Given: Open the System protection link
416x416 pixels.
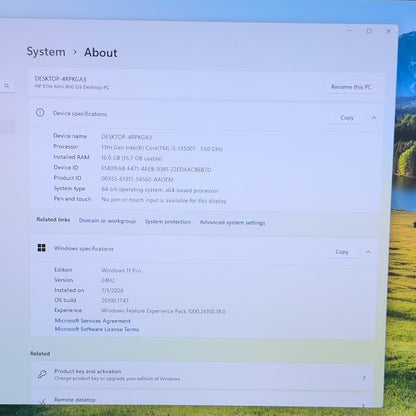Looking at the screenshot, I should [x=168, y=222].
